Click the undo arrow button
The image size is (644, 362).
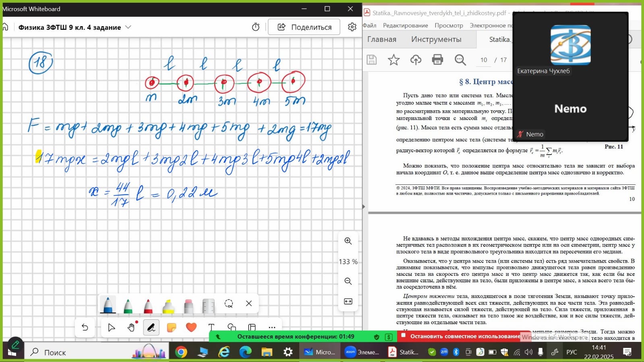(x=85, y=327)
